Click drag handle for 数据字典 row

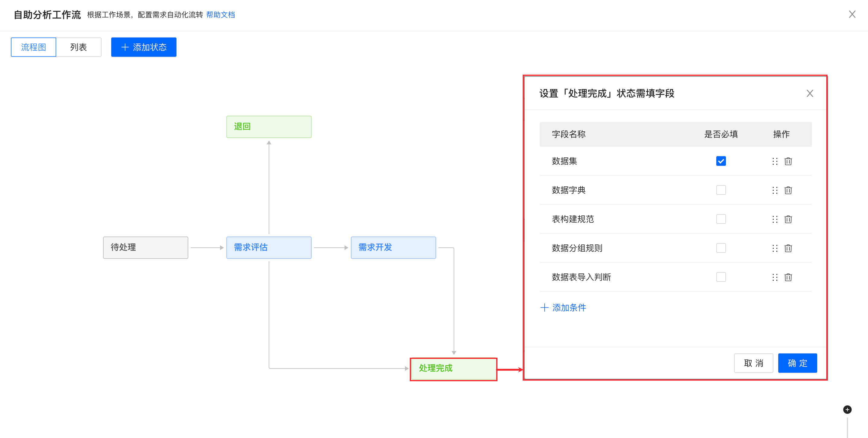775,190
